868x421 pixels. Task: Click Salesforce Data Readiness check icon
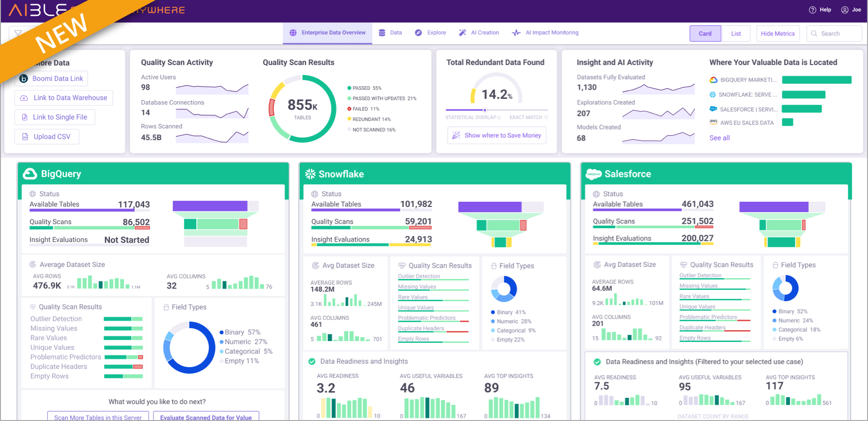coord(597,362)
